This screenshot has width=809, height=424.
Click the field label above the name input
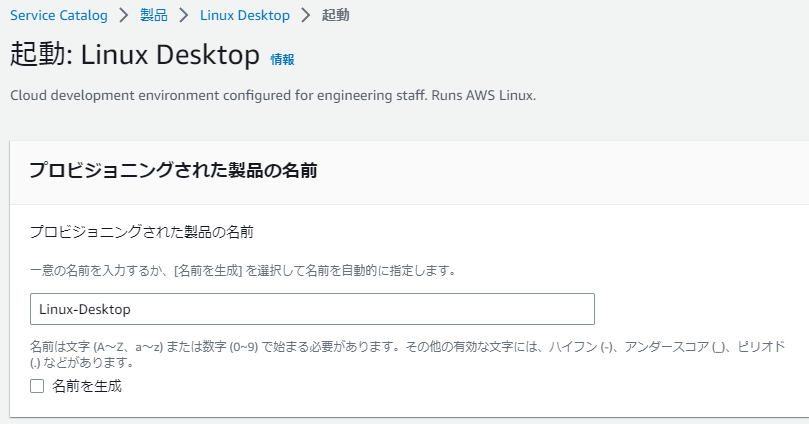[x=141, y=232]
